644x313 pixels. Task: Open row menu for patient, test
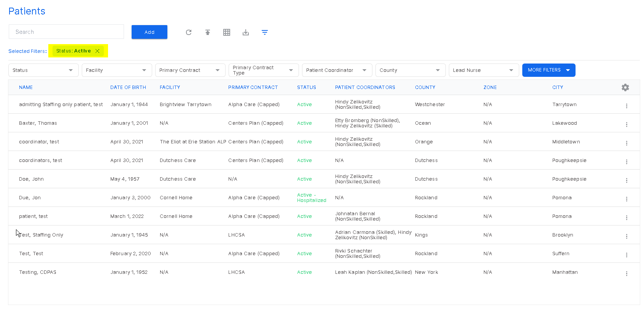(x=627, y=218)
